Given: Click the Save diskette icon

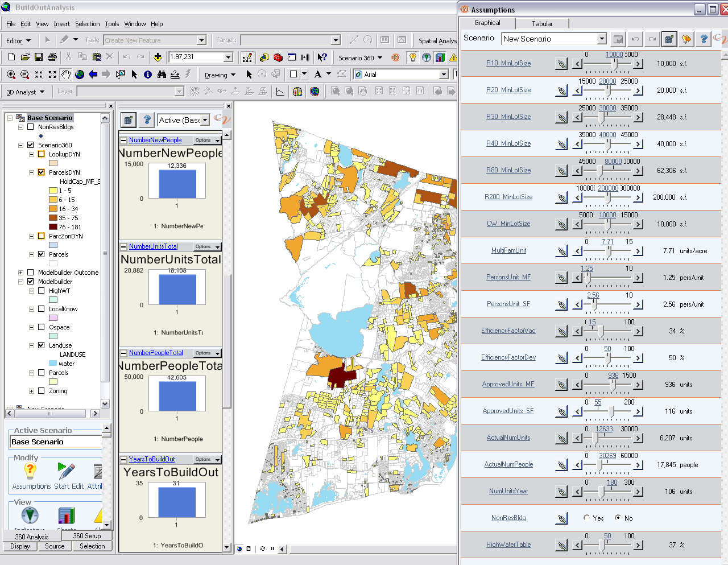Looking at the screenshot, I should point(39,57).
